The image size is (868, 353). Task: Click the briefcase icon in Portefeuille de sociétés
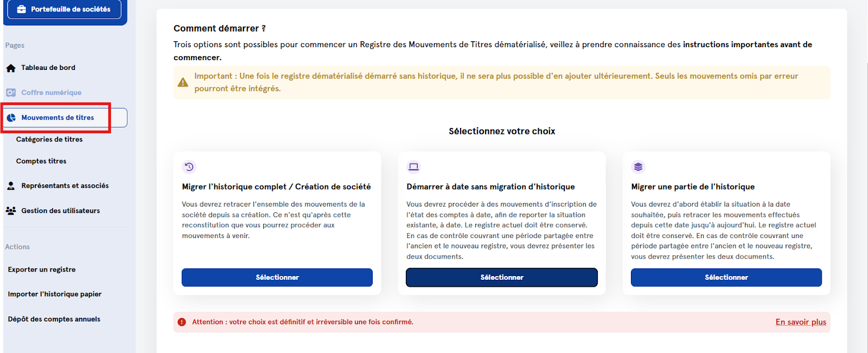coord(22,9)
